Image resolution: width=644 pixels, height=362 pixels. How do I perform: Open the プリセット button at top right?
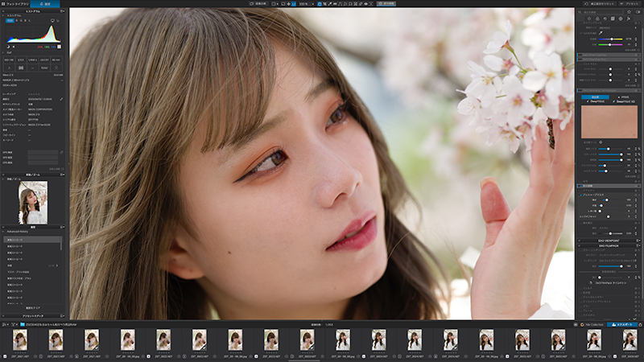[630, 4]
